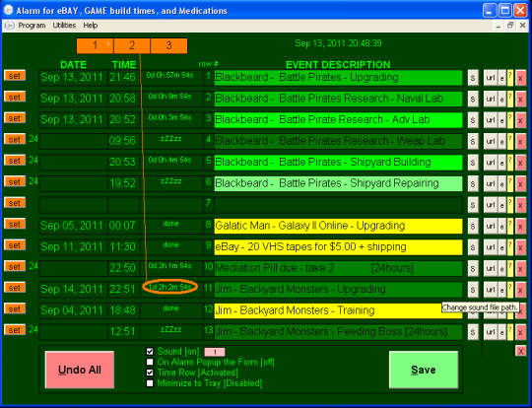Click current date time Sep 13, 2011 20:48:39
The width and height of the screenshot is (532, 408).
click(338, 43)
